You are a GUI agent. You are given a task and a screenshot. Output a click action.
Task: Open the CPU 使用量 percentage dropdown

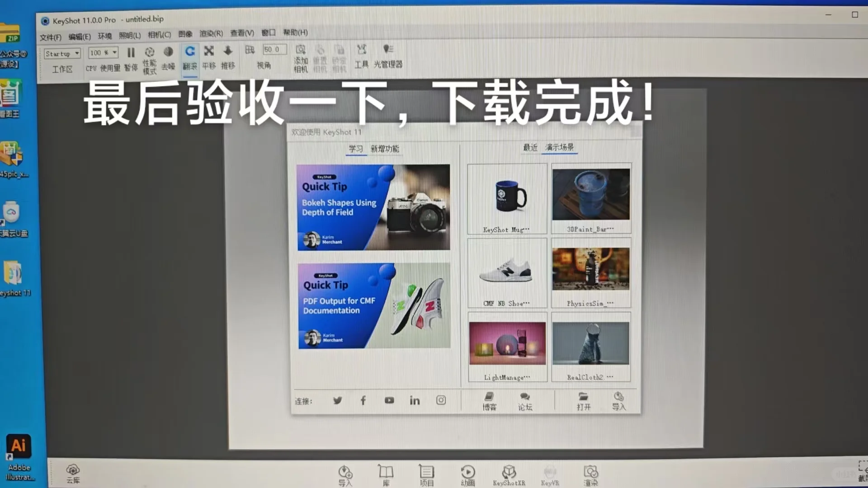[103, 53]
